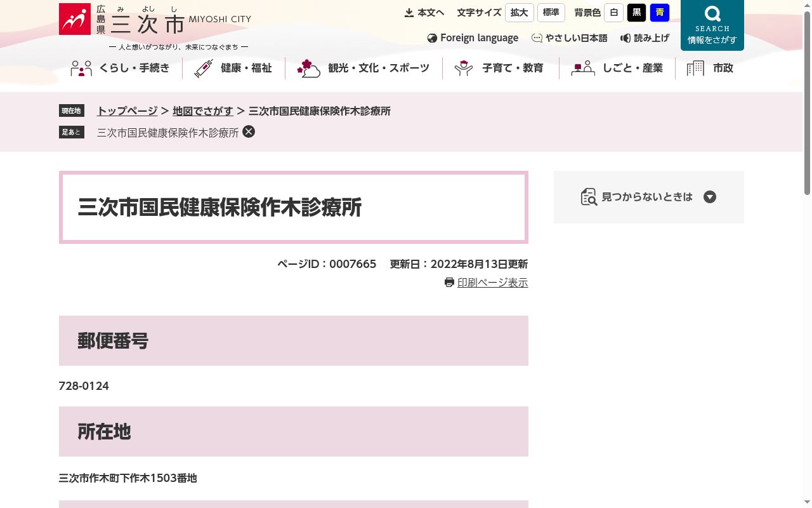Viewport: 812px width, 508px height.
Task: Open the 観光・文化・スポーツ menu
Action: 363,69
